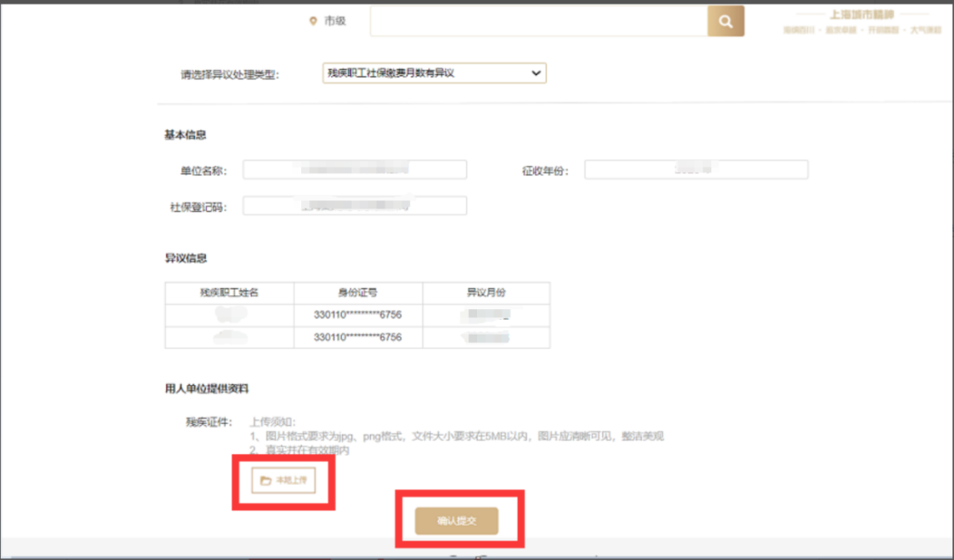This screenshot has width=954, height=560.
Task: Click the 基本信息 section heading
Action: click(x=185, y=135)
